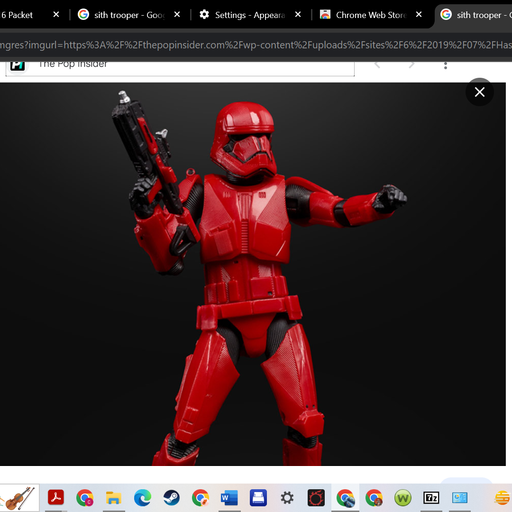Switch to the Settings - Appearance tab
The height and width of the screenshot is (512, 512).
(250, 15)
